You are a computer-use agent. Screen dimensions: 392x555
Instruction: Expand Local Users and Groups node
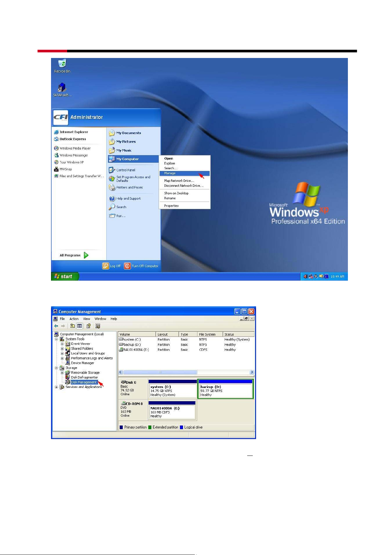62,353
